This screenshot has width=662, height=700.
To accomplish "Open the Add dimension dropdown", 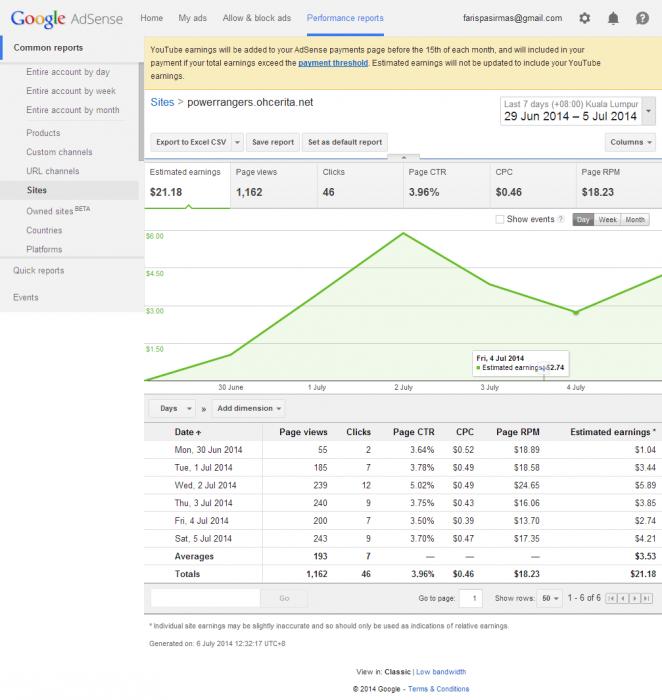I will 249,408.
